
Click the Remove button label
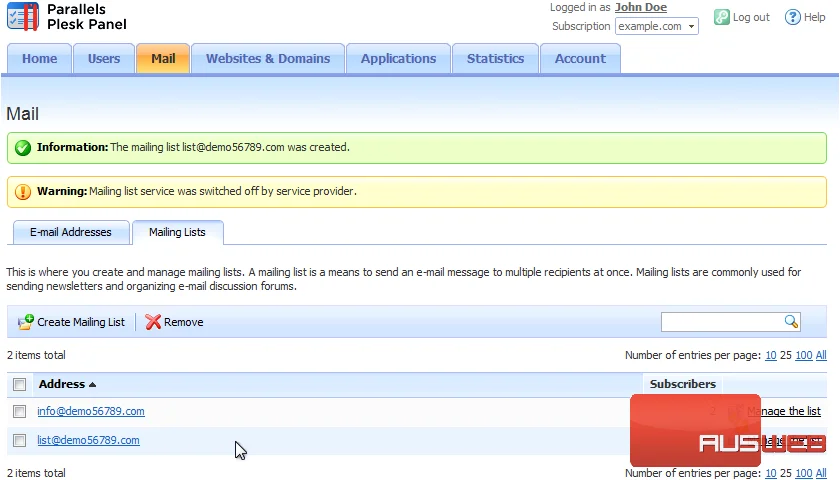point(184,322)
